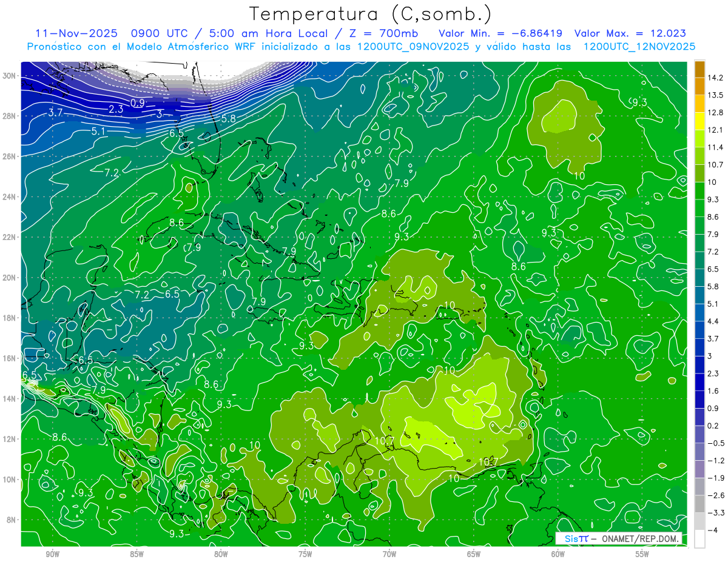
Task: Click the '80W' longitude axis label
Action: pos(221,554)
